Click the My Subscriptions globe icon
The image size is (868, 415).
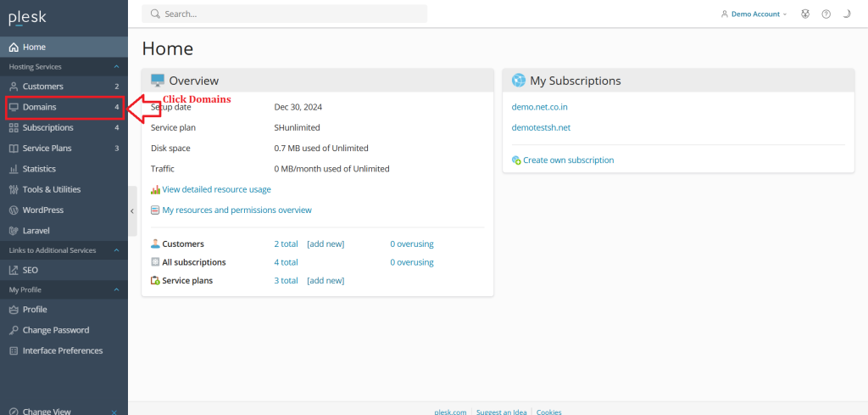tap(519, 81)
